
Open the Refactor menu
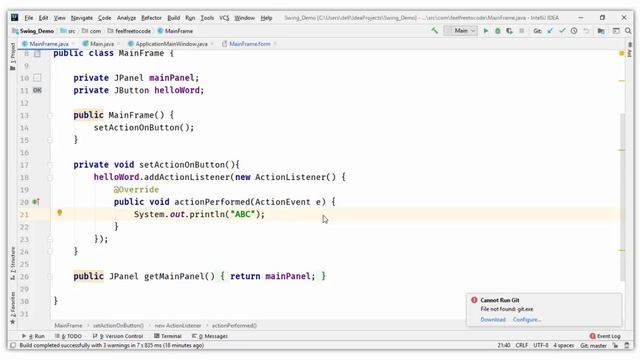(x=151, y=18)
